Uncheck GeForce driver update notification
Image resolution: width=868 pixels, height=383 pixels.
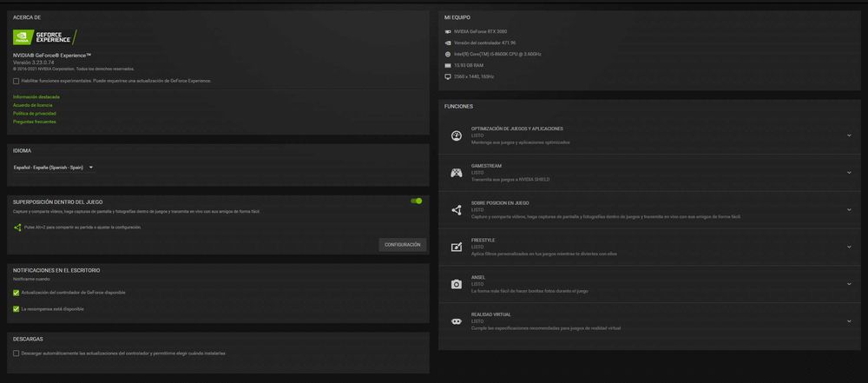pyautogui.click(x=16, y=293)
